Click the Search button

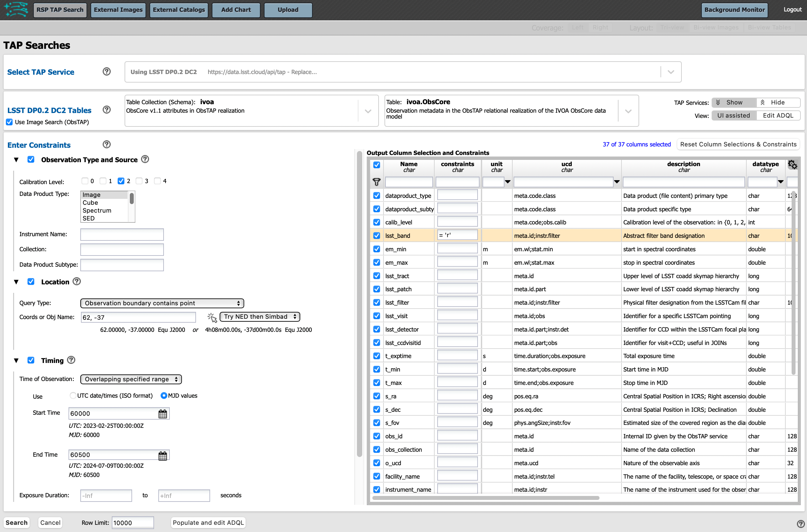pyautogui.click(x=17, y=522)
